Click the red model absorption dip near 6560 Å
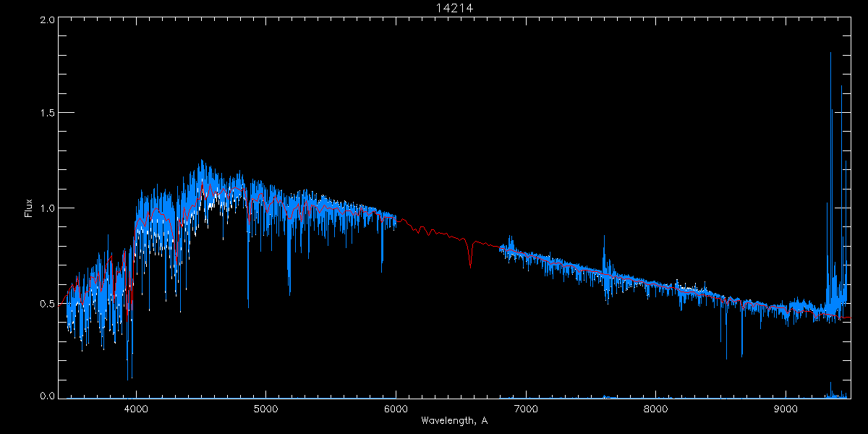This screenshot has width=868, height=434. click(470, 255)
